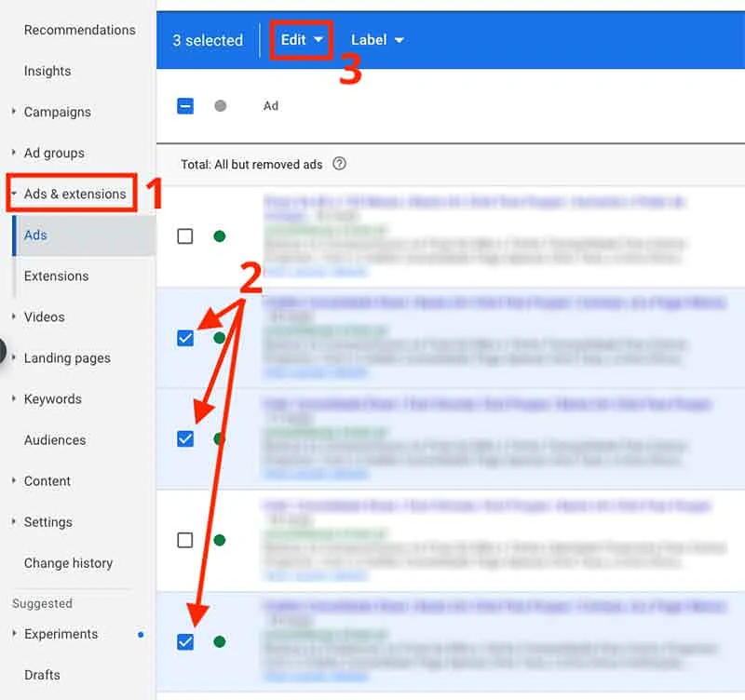Open the Campaigns sidebar label

click(x=58, y=112)
